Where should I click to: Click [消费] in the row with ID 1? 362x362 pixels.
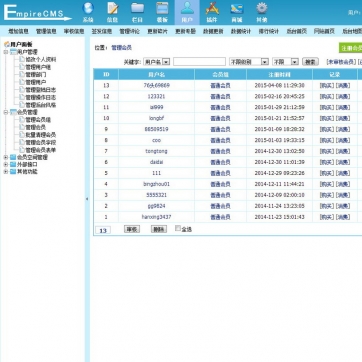(x=343, y=217)
